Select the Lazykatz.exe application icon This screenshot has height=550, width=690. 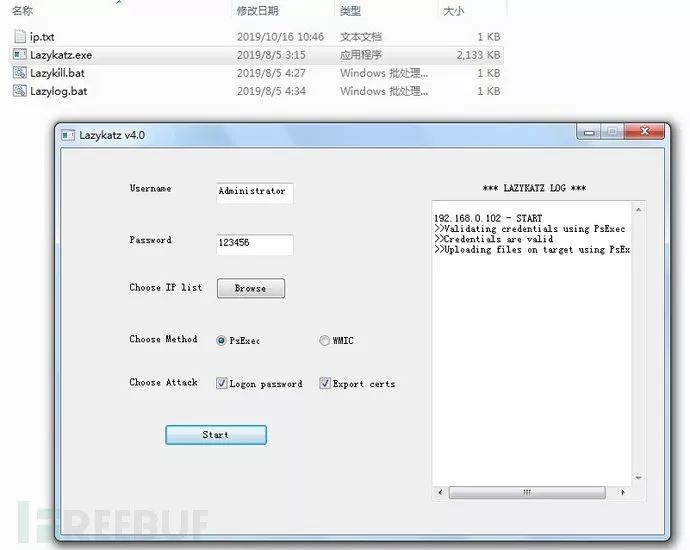click(20, 55)
